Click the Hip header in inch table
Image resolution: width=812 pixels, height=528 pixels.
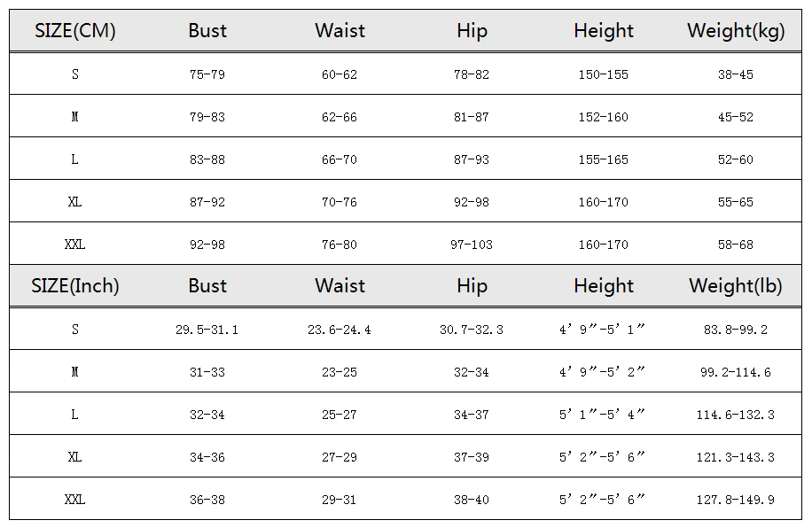(472, 286)
